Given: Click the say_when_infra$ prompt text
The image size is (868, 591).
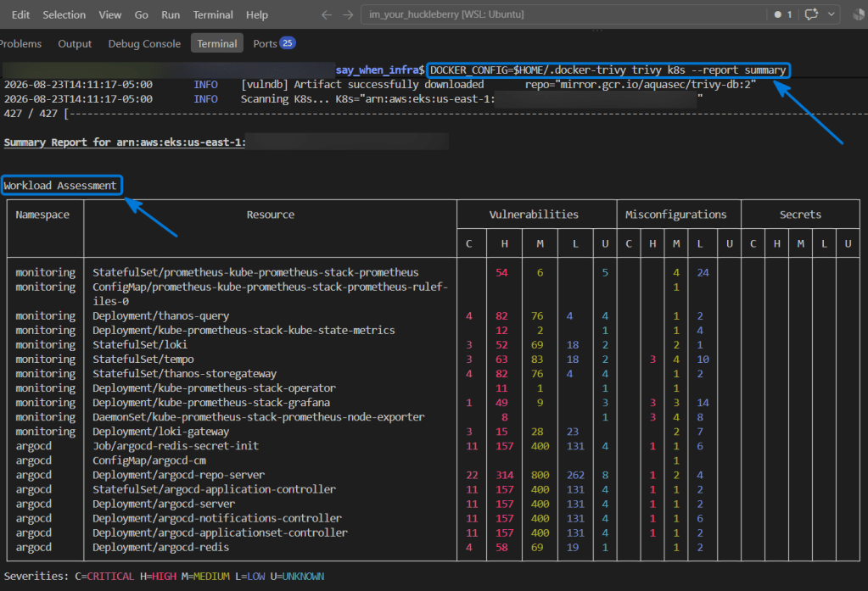Looking at the screenshot, I should coord(380,70).
